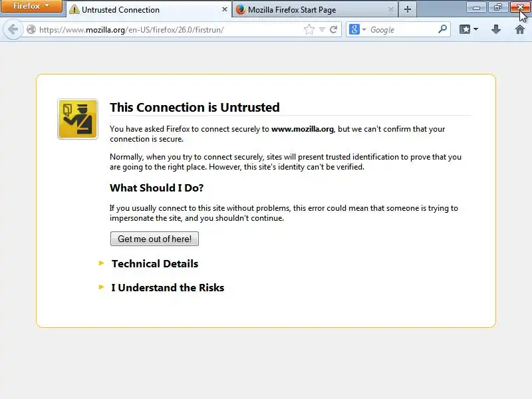The width and height of the screenshot is (532, 399).
Task: Close the Mozilla Firefox Start Page tab
Action: tap(391, 9)
